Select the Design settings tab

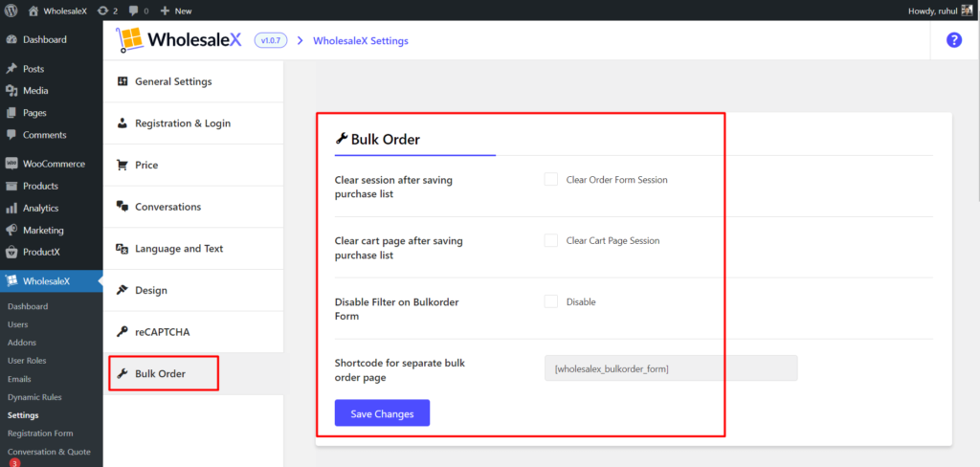[x=193, y=290]
